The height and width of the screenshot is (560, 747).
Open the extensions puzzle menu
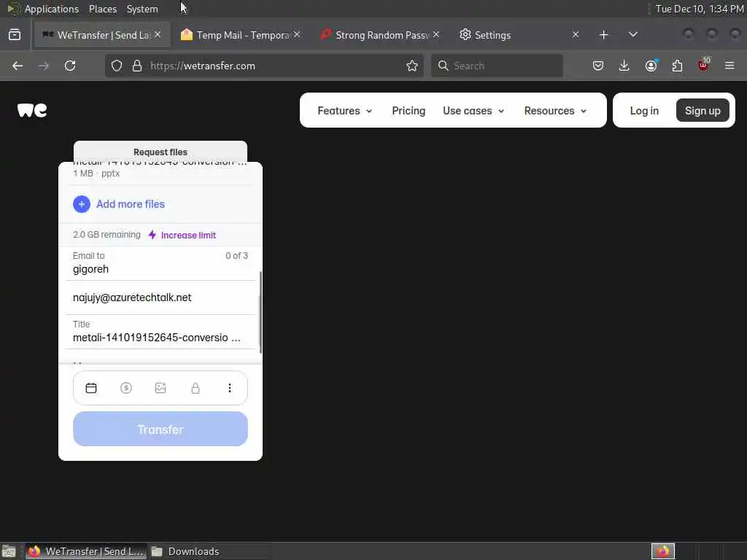677,66
